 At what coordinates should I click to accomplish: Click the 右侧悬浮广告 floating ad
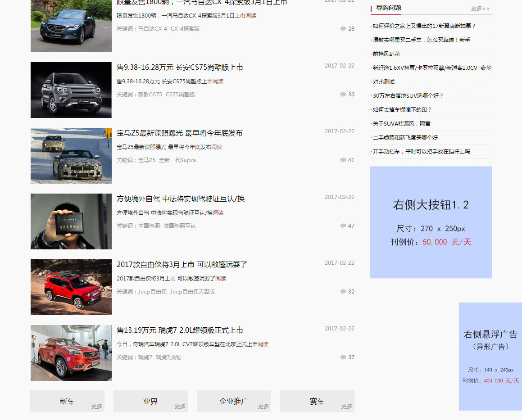[x=490, y=357]
